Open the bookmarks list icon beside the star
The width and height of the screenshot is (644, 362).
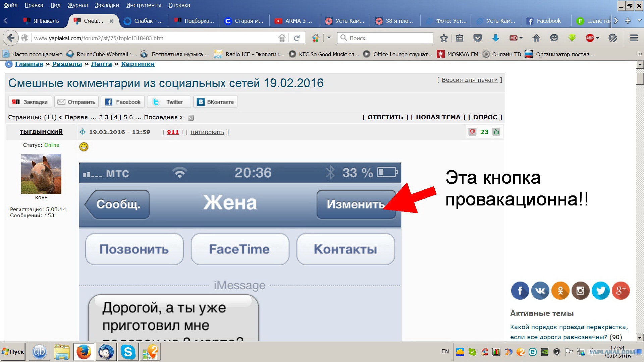[460, 38]
